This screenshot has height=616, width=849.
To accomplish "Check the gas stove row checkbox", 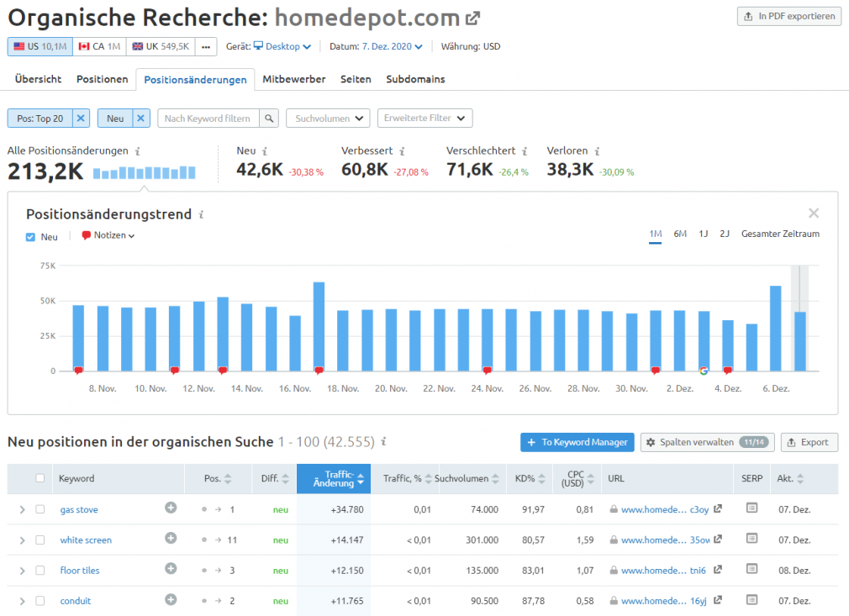I will pos(40,509).
